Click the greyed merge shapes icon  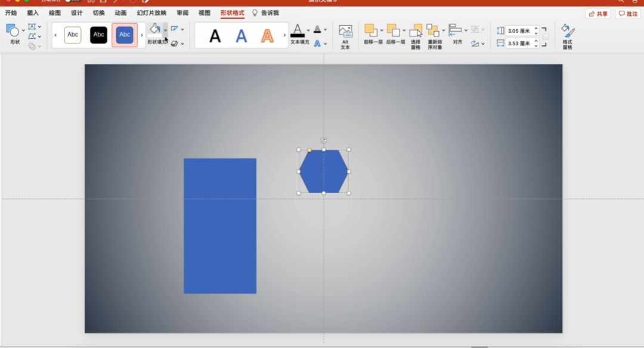[x=32, y=46]
